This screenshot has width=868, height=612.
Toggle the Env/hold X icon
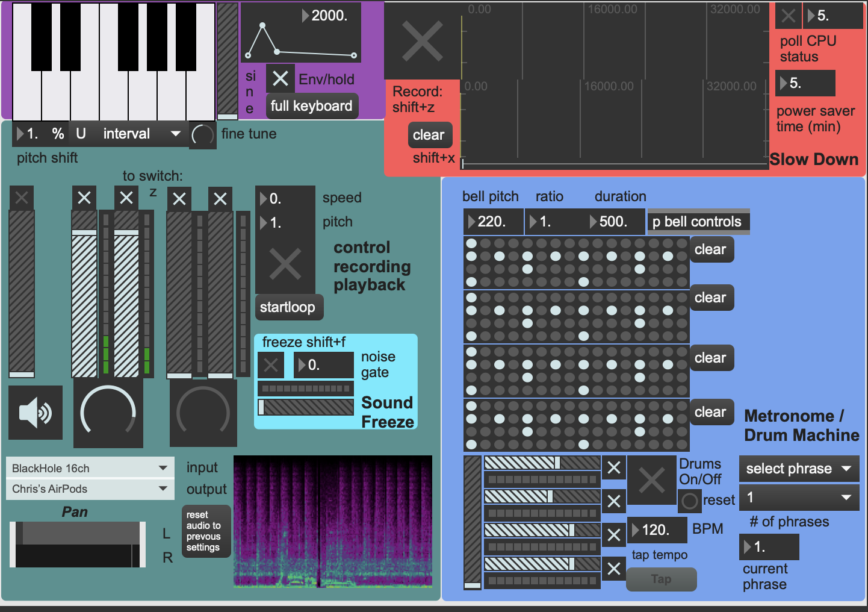pos(279,78)
